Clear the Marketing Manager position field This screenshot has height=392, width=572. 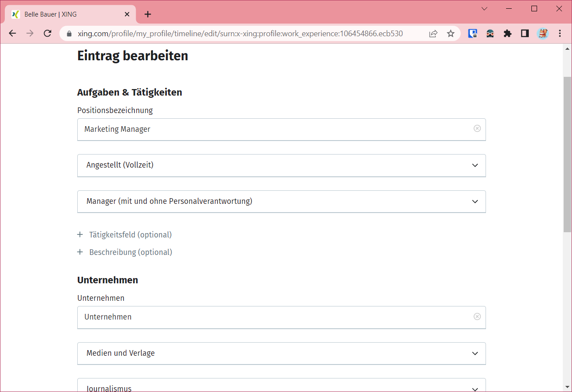[477, 128]
